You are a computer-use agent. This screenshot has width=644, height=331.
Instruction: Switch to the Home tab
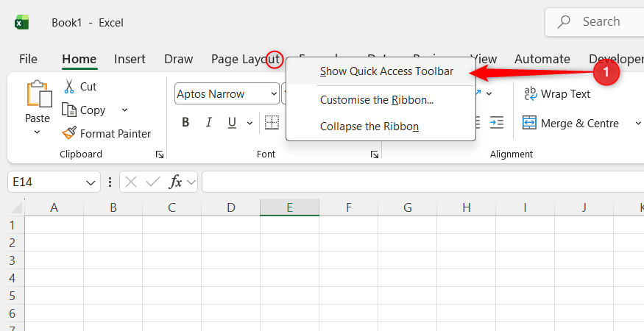coord(79,59)
